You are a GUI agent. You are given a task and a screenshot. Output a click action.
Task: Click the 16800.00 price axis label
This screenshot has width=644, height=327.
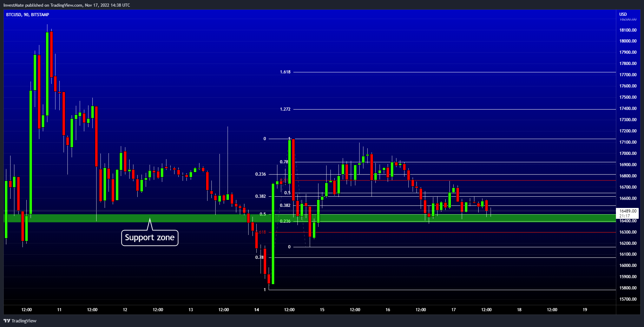tap(628, 176)
